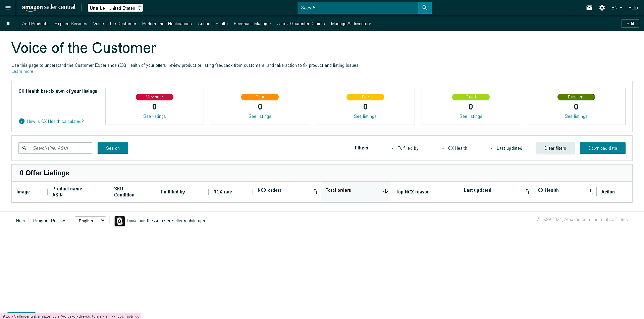644x319 pixels.
Task: Open the English language select in footer
Action: 90,221
